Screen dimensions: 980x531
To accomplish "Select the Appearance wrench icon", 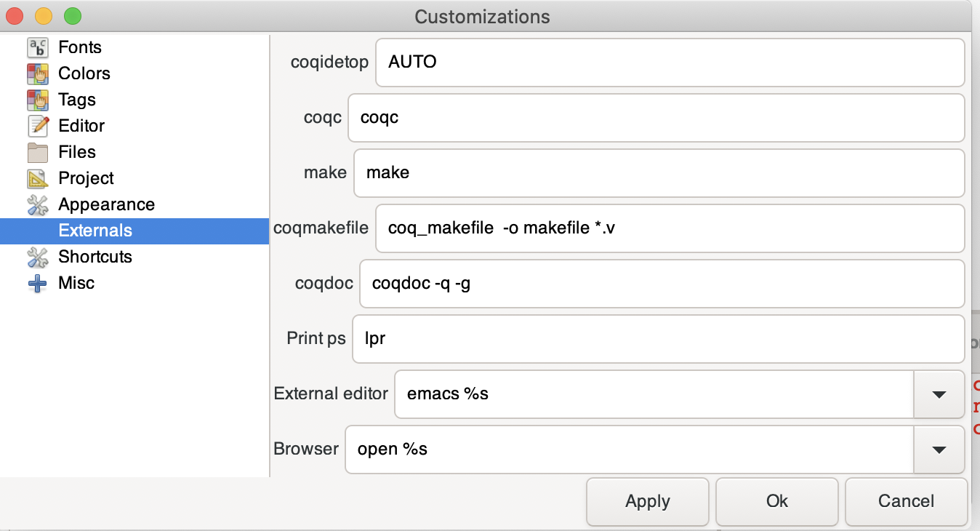I will pos(38,204).
